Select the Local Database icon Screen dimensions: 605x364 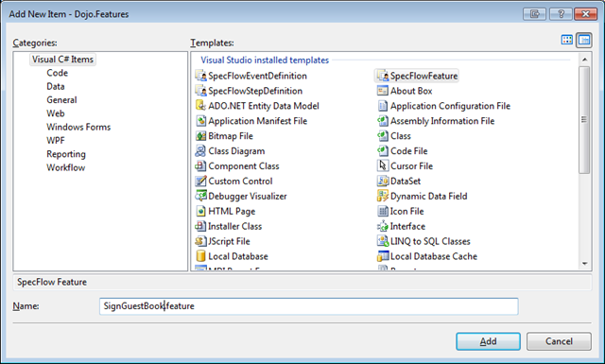(x=201, y=256)
